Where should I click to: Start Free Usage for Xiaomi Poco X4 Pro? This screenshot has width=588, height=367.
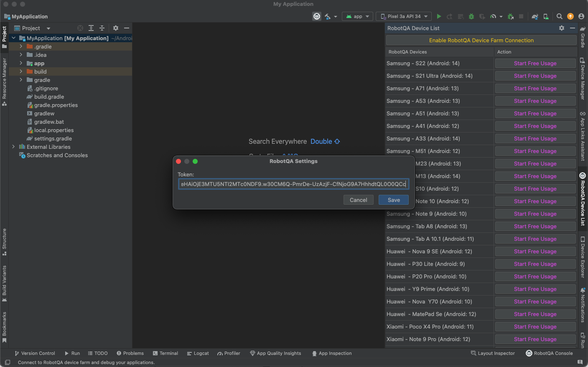tap(535, 326)
